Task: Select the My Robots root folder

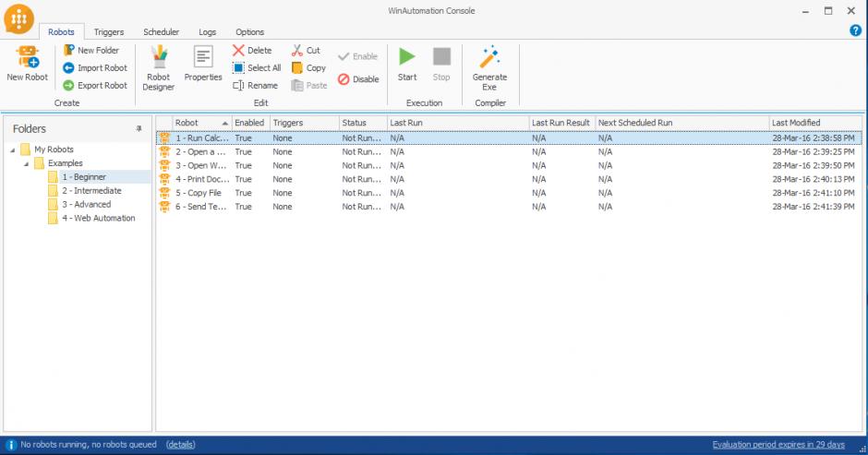Action: (x=54, y=150)
